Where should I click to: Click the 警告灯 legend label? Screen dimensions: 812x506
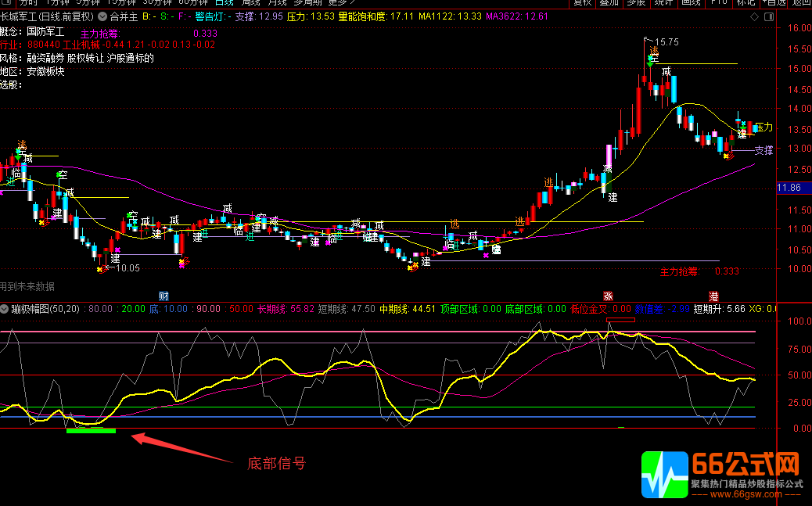coord(213,16)
